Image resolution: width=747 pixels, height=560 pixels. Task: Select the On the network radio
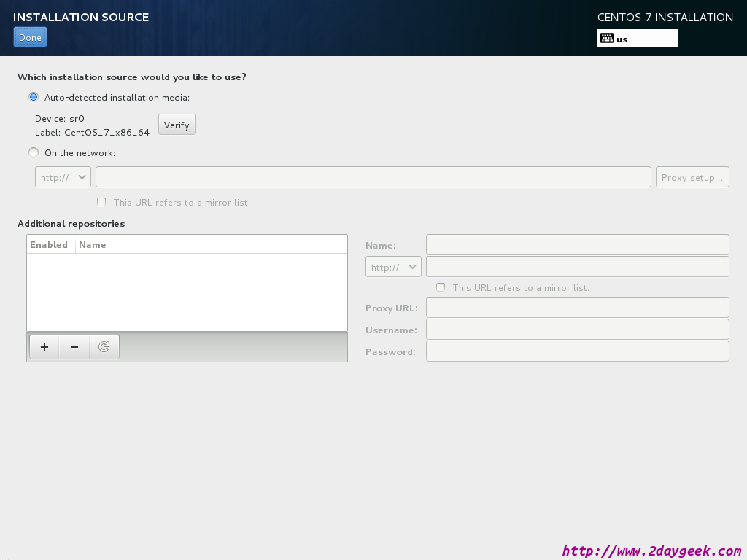click(x=34, y=153)
